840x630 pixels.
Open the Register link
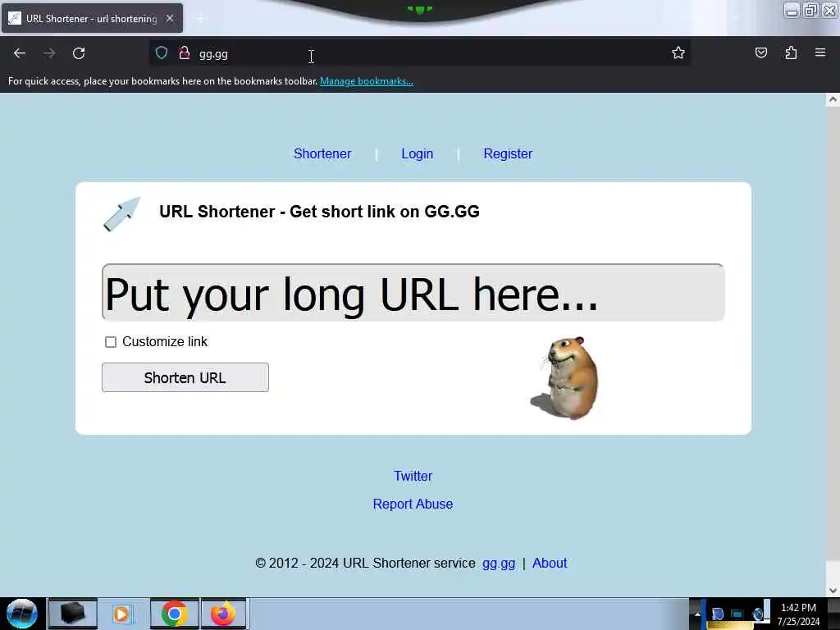(x=508, y=153)
